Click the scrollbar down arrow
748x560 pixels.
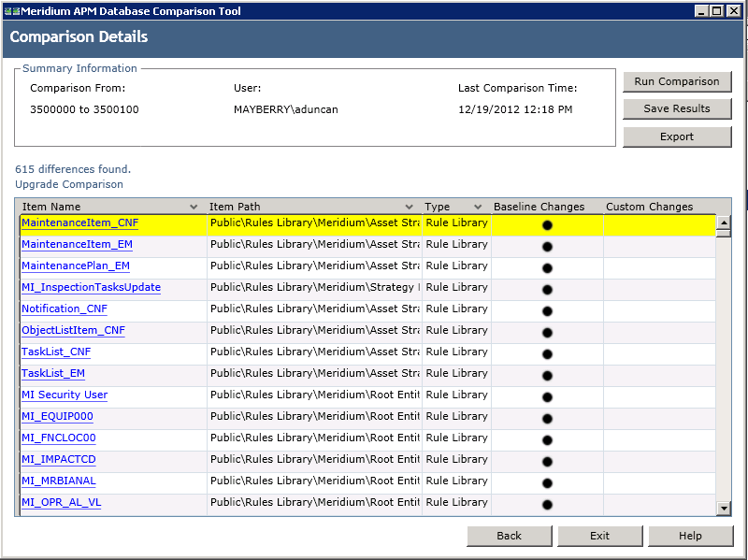724,509
